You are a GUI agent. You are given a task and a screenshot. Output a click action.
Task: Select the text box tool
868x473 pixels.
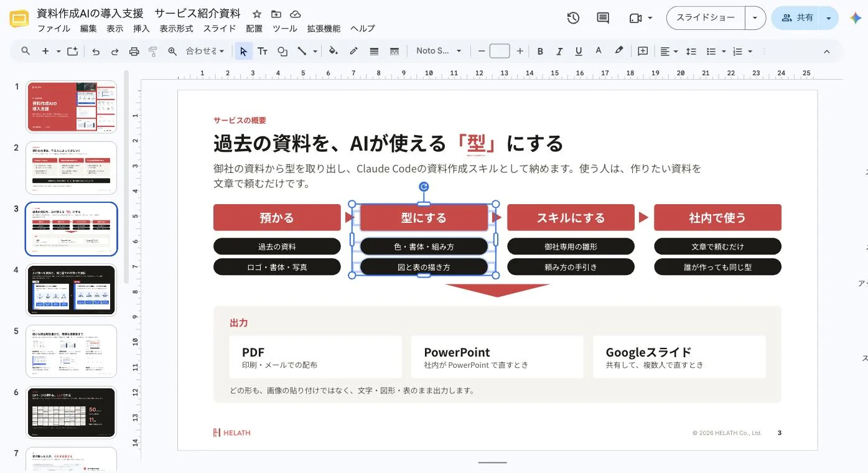pyautogui.click(x=263, y=51)
